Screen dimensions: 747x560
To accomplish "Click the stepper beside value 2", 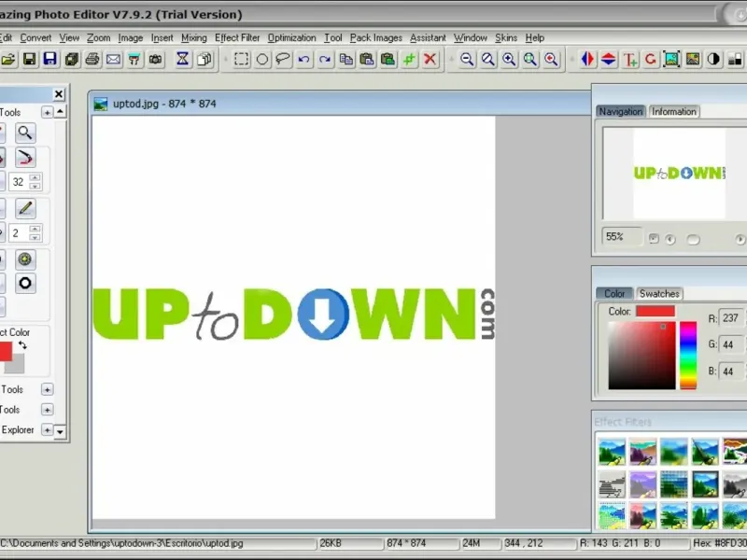I will click(x=35, y=232).
